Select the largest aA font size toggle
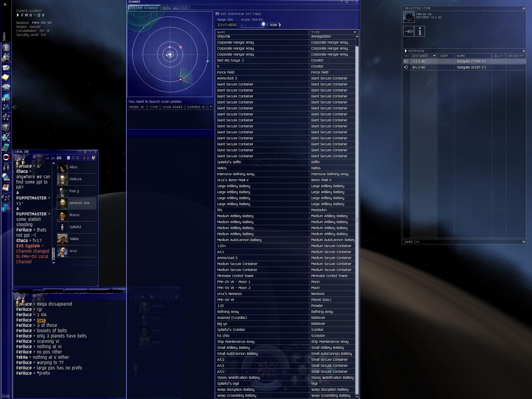 click(x=59, y=158)
